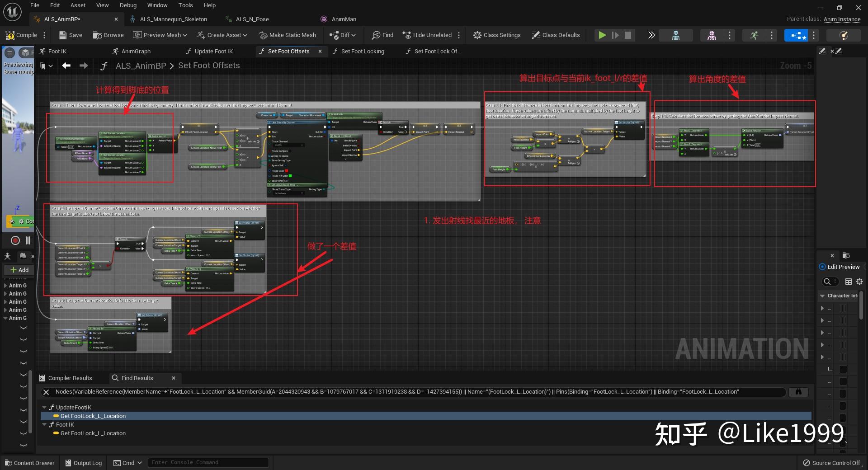Viewport: 868px width, 470px height.
Task: Select the Edit Preview radio option
Action: [822, 267]
